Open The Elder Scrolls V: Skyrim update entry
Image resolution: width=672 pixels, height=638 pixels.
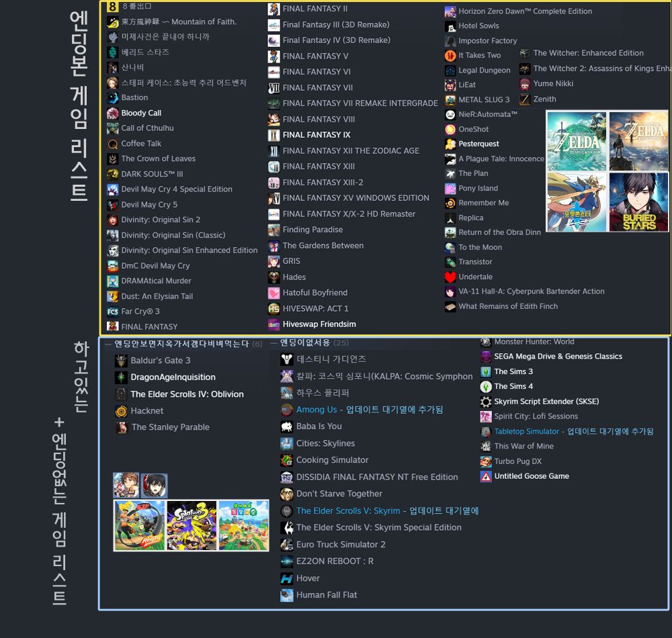(x=388, y=511)
